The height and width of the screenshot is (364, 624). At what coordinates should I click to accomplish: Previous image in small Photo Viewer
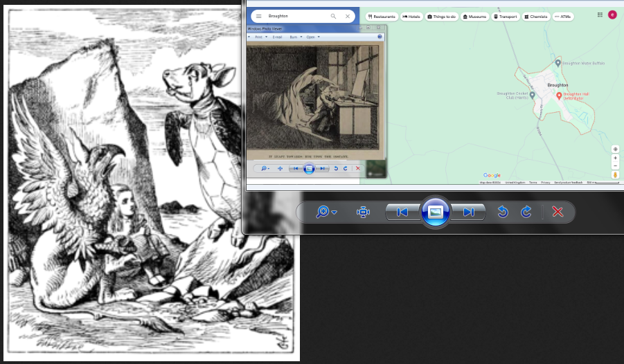(x=296, y=169)
